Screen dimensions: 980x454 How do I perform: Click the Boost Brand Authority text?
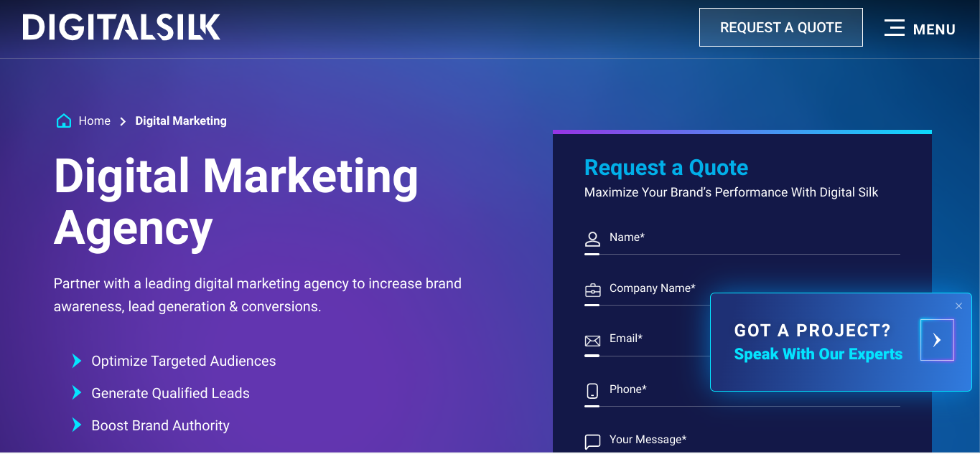[x=161, y=425]
